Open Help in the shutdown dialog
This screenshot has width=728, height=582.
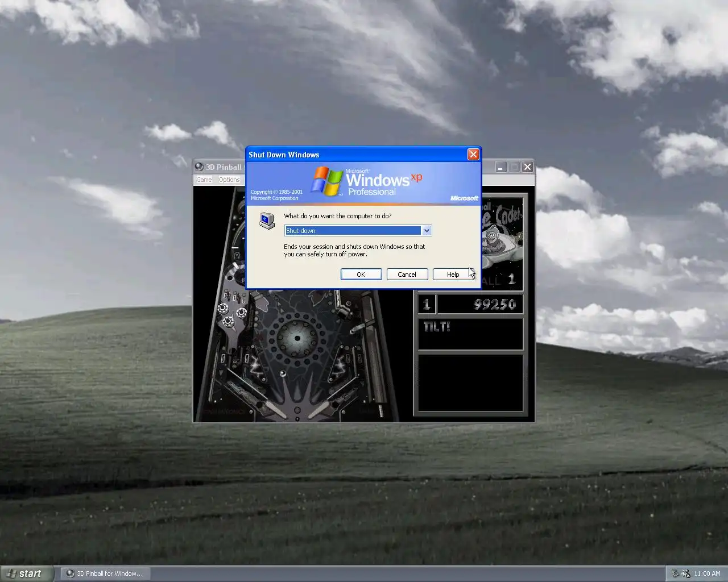pyautogui.click(x=453, y=274)
